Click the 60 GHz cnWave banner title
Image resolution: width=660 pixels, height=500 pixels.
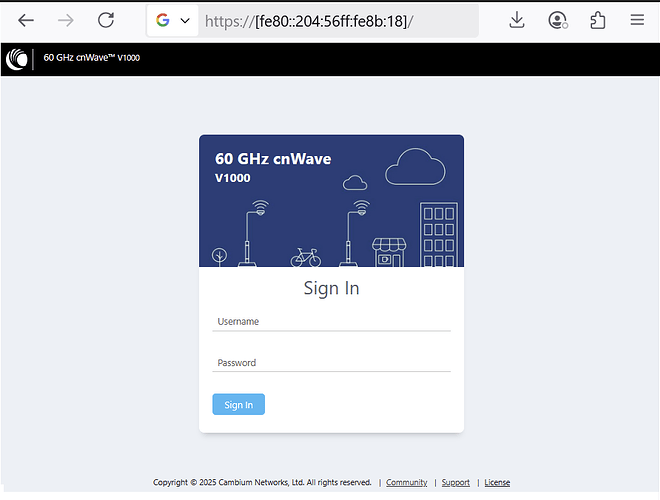(x=273, y=159)
